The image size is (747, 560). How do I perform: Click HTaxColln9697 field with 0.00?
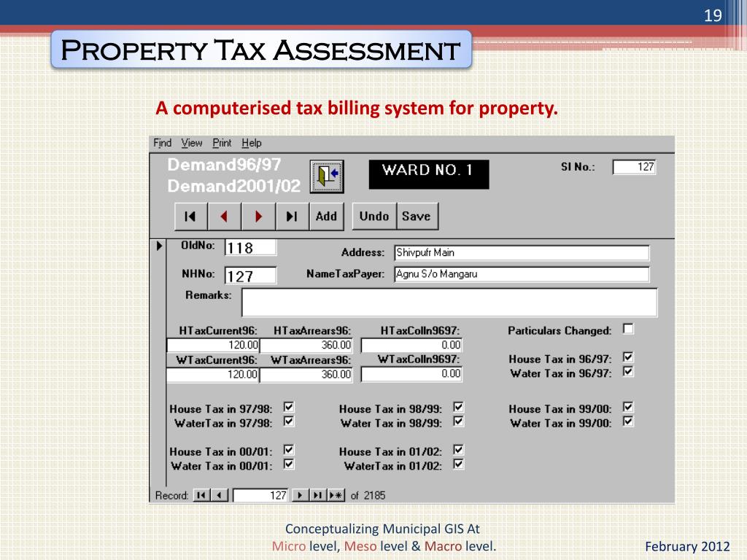click(411, 345)
